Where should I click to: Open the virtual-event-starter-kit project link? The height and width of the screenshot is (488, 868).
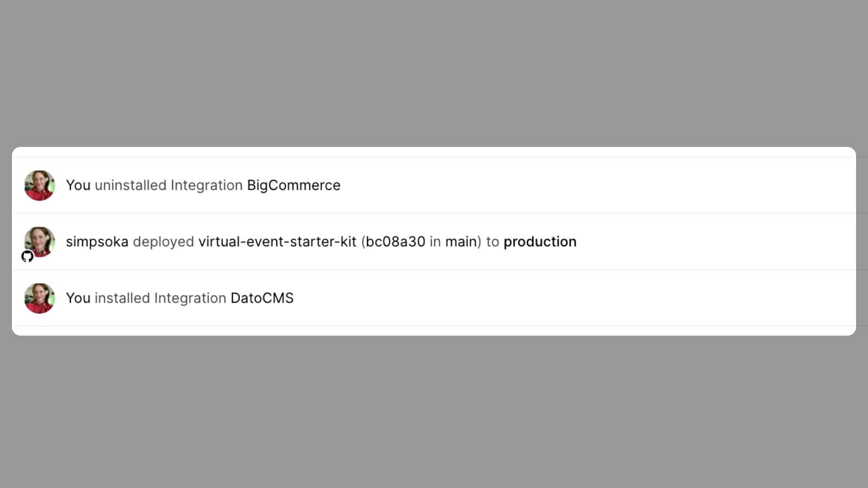coord(277,242)
